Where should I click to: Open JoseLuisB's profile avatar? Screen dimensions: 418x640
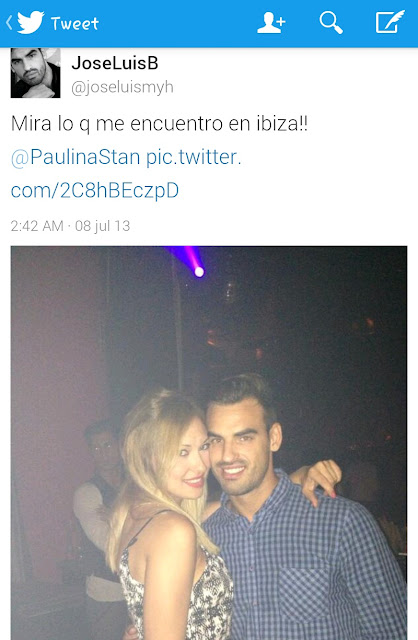point(36,73)
